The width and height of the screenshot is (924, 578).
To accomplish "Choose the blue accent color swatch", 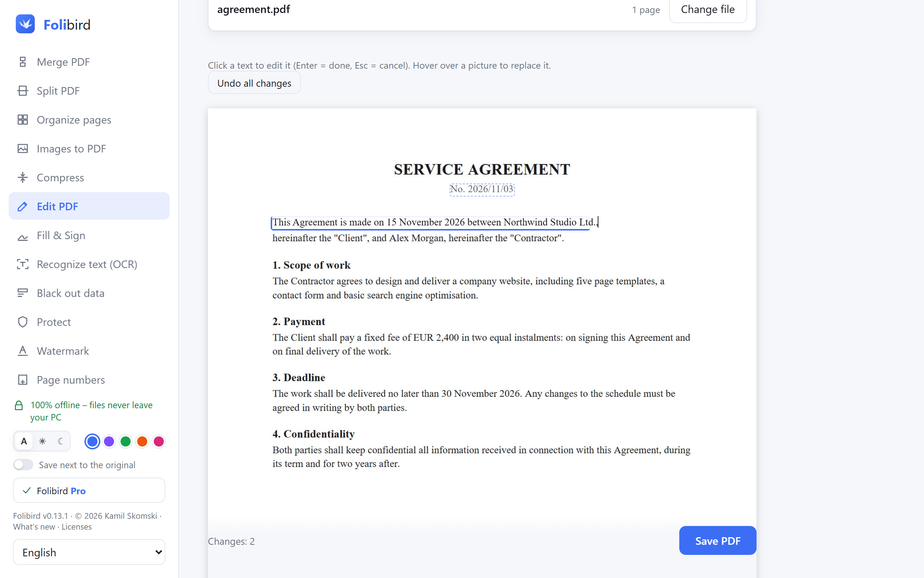I will coord(92,441).
